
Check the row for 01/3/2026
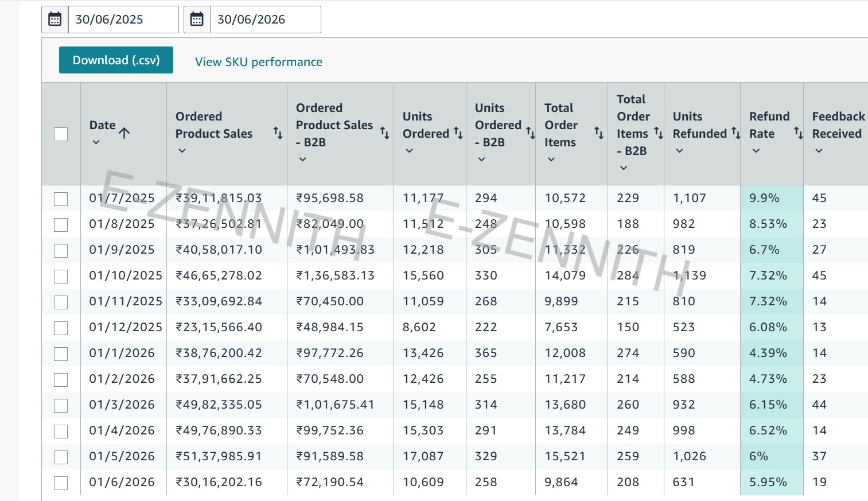61,405
